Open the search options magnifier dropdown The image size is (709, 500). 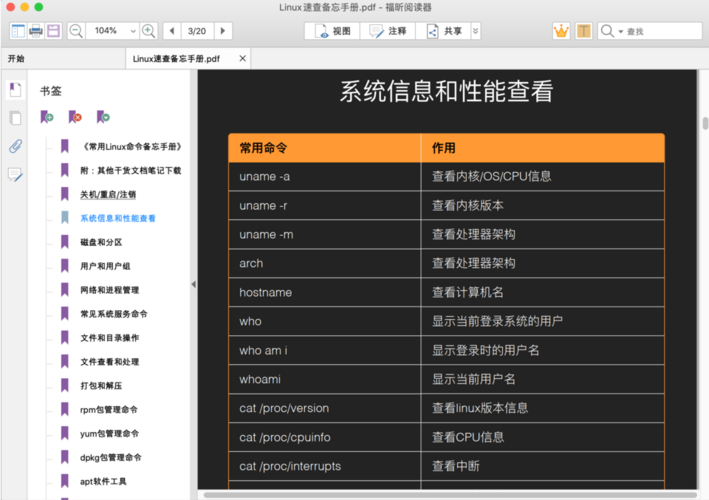[611, 31]
